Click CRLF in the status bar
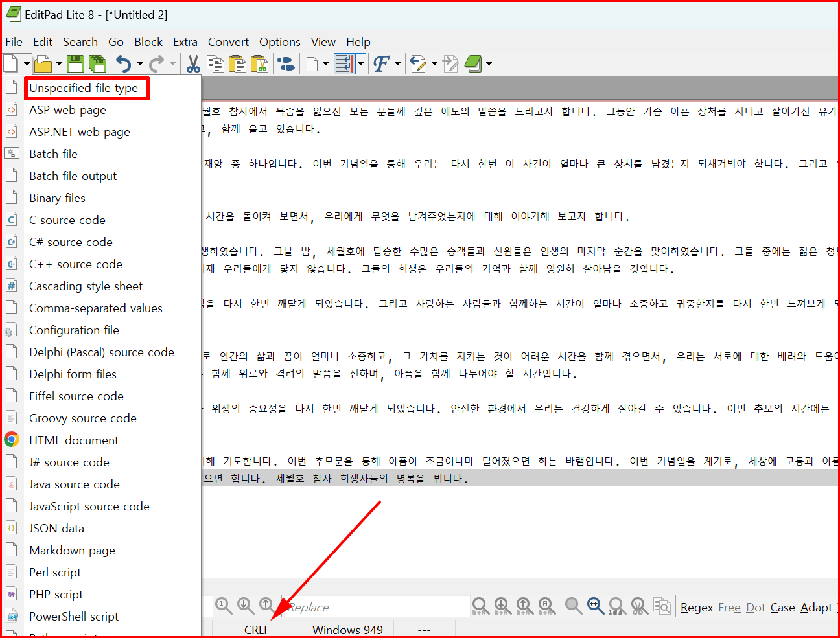Screen dimensions: 840x638 click(257, 630)
